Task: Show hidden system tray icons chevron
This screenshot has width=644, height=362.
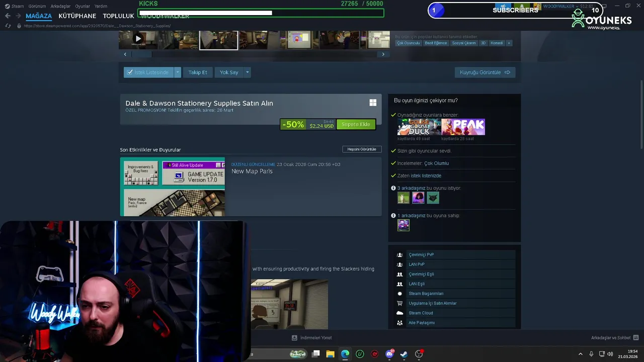Action: click(580, 354)
